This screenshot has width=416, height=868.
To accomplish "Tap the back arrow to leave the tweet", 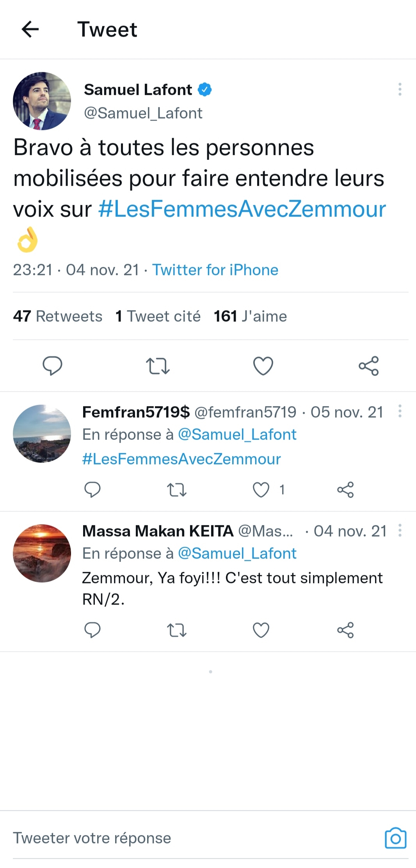I will [30, 30].
